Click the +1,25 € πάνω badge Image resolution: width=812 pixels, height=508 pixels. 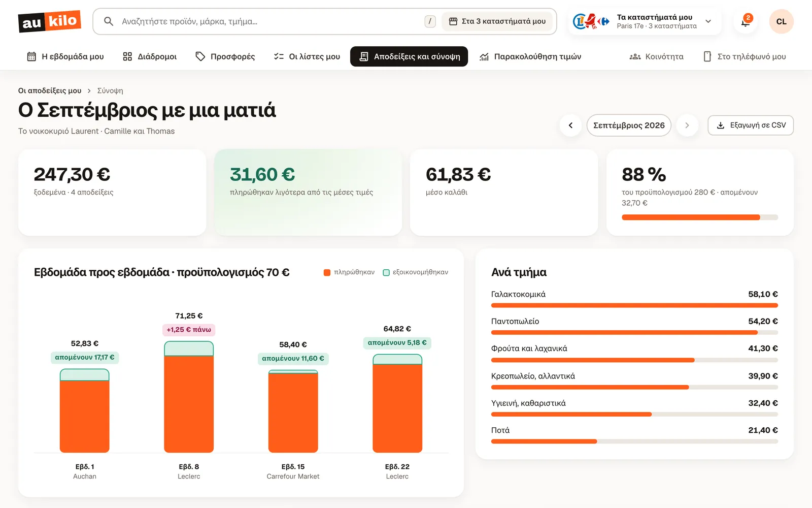tap(189, 330)
